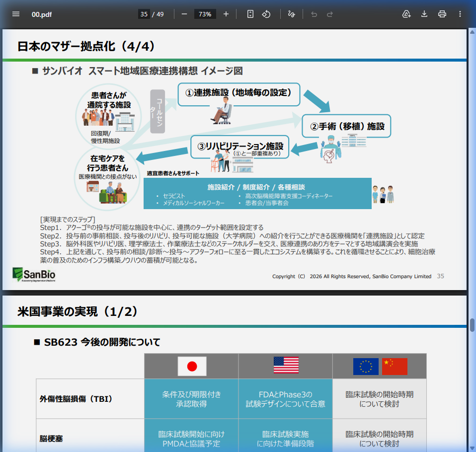Save the PDF to Google Drive
The image size is (476, 452).
pyautogui.click(x=406, y=14)
